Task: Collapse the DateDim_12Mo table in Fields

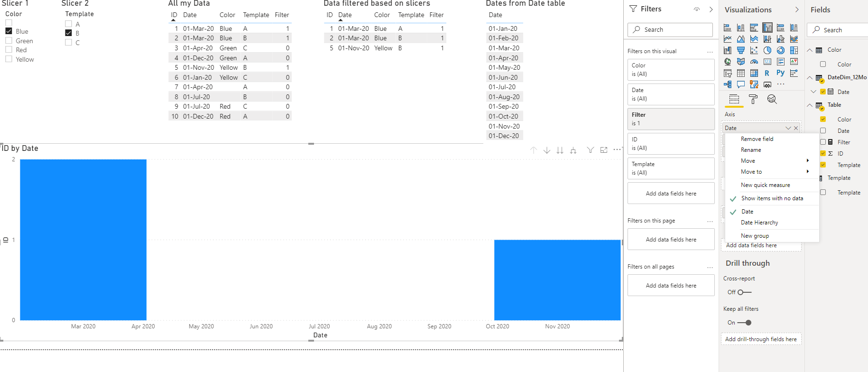Action: 810,77
